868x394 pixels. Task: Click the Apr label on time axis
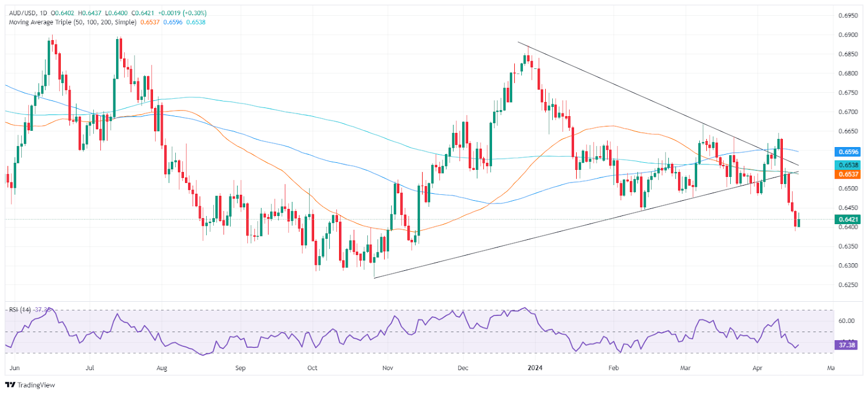click(x=757, y=368)
